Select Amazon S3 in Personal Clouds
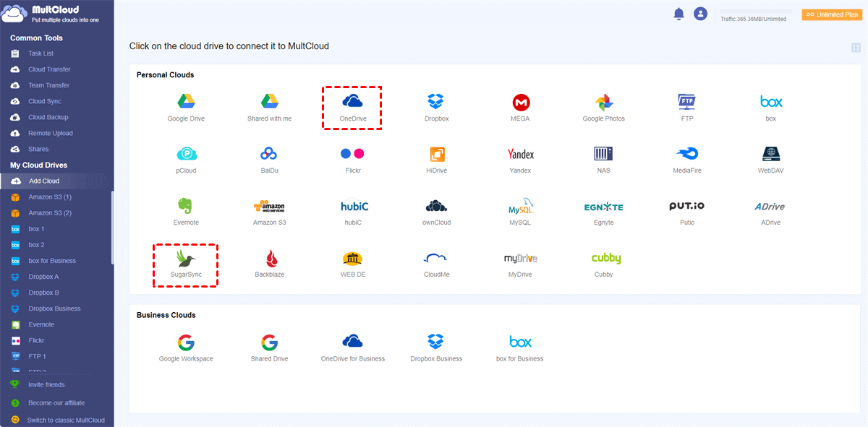 point(270,212)
